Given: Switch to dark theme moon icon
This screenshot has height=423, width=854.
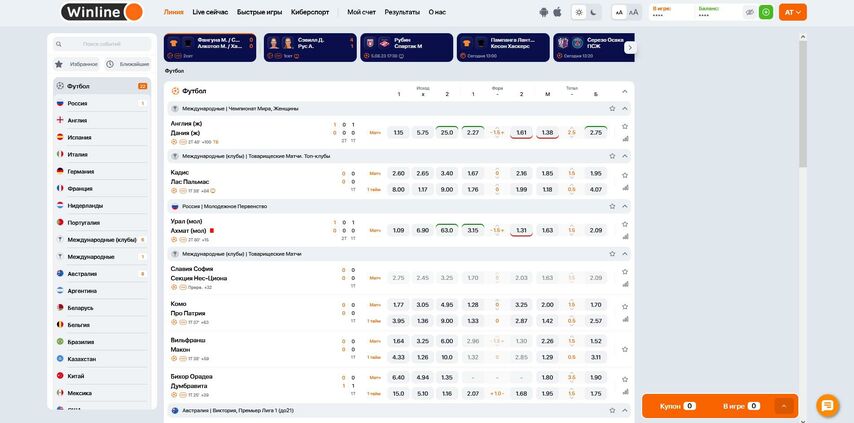Looking at the screenshot, I should [594, 12].
